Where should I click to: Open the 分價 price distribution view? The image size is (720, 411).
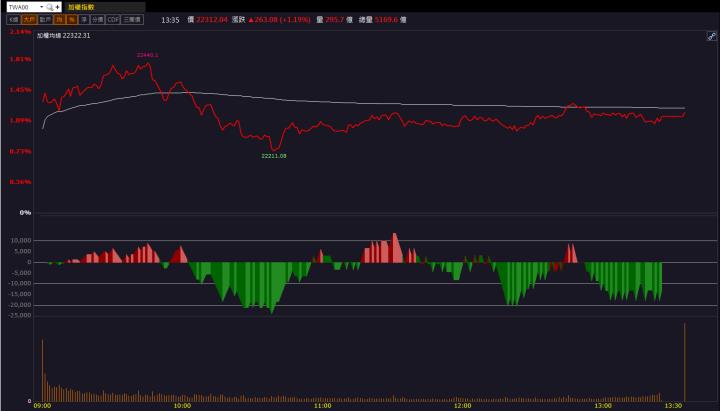[97, 19]
